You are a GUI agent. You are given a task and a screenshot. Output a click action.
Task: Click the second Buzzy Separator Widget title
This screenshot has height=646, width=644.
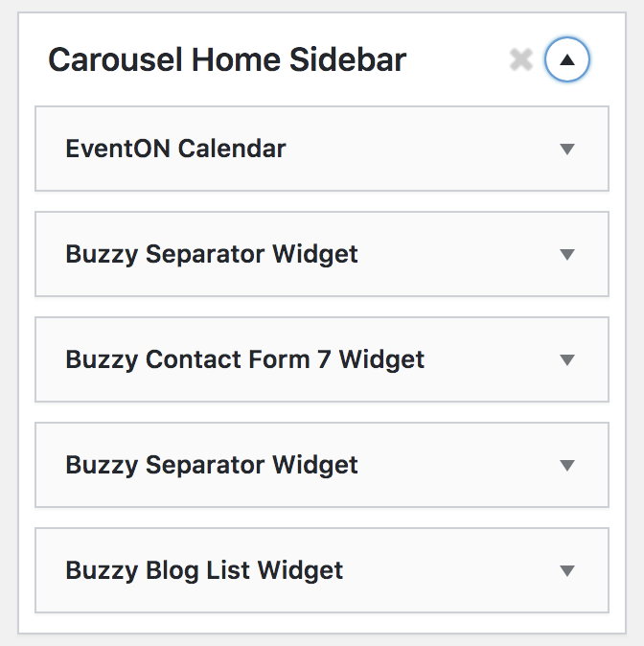(x=212, y=465)
